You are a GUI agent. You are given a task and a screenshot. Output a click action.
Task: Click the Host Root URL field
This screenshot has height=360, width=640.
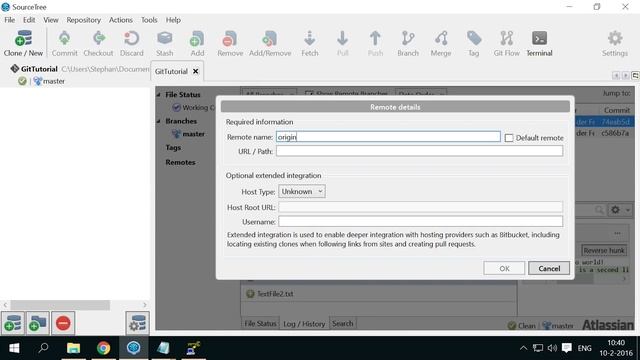tap(420, 207)
